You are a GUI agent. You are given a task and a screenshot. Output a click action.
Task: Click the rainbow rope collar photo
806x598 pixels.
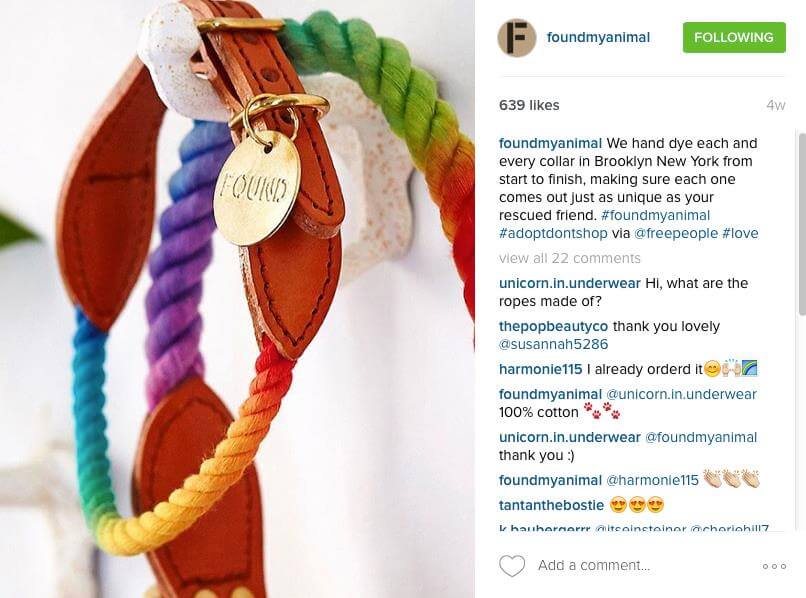tap(237, 299)
